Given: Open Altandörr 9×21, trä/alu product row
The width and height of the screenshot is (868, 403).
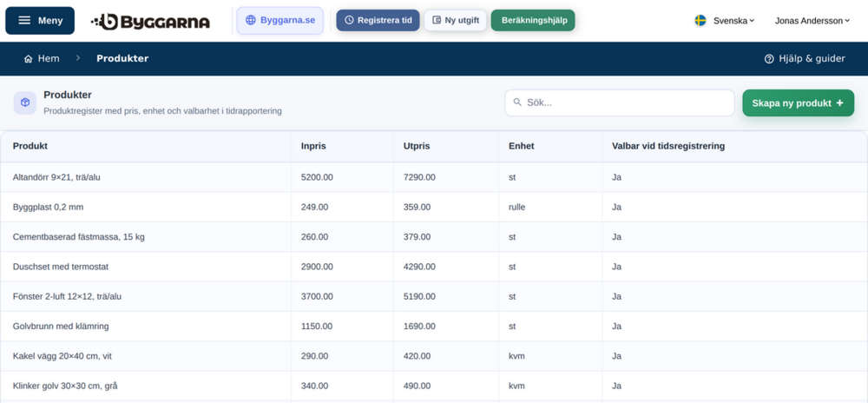Looking at the screenshot, I should click(x=434, y=177).
